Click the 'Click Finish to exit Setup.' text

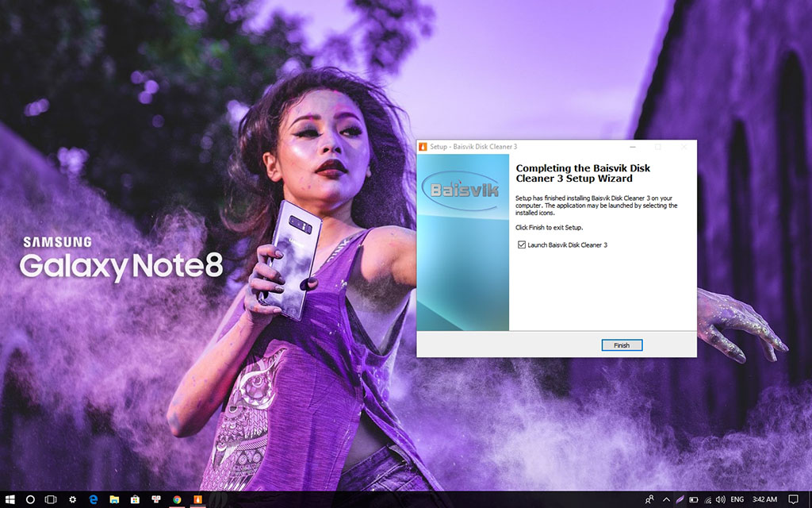(549, 228)
